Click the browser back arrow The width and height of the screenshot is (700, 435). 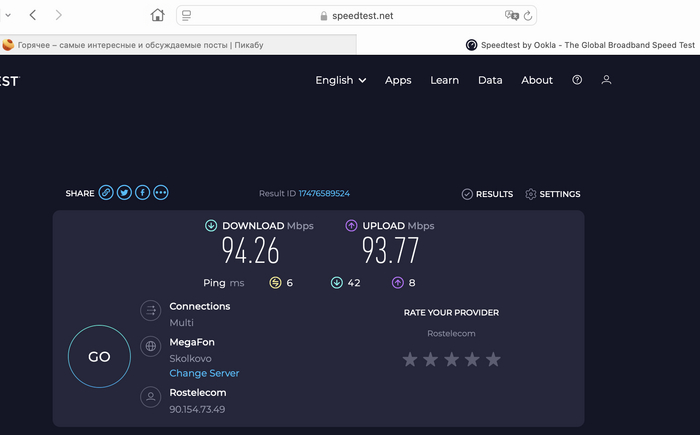point(33,15)
